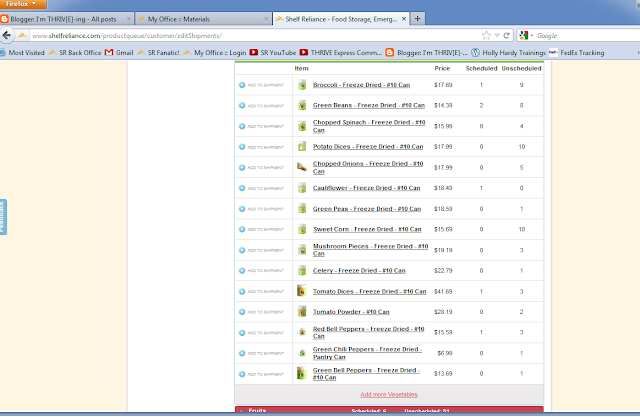Open the Most Visited bookmarks folder

[x=22, y=53]
